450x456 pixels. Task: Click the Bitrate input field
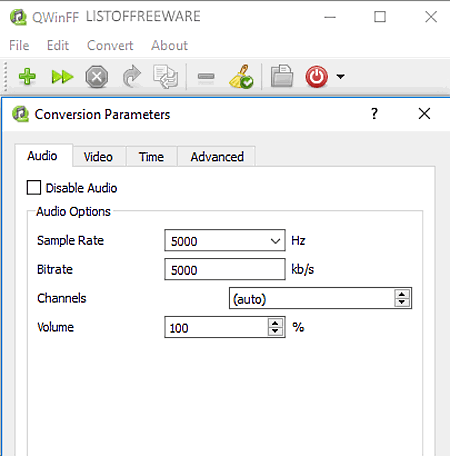(x=225, y=269)
